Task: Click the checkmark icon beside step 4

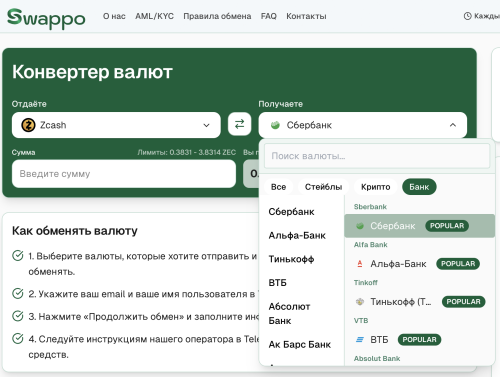Action: pyautogui.click(x=18, y=339)
